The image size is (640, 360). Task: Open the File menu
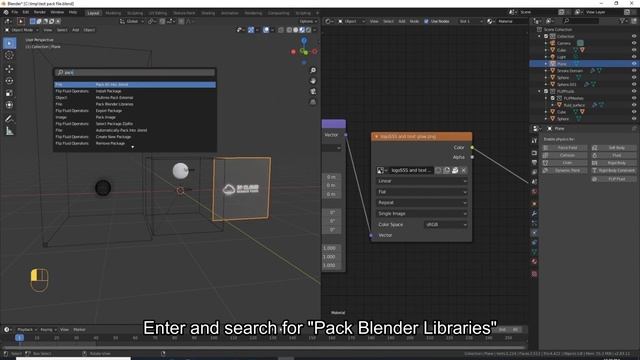tap(15, 12)
